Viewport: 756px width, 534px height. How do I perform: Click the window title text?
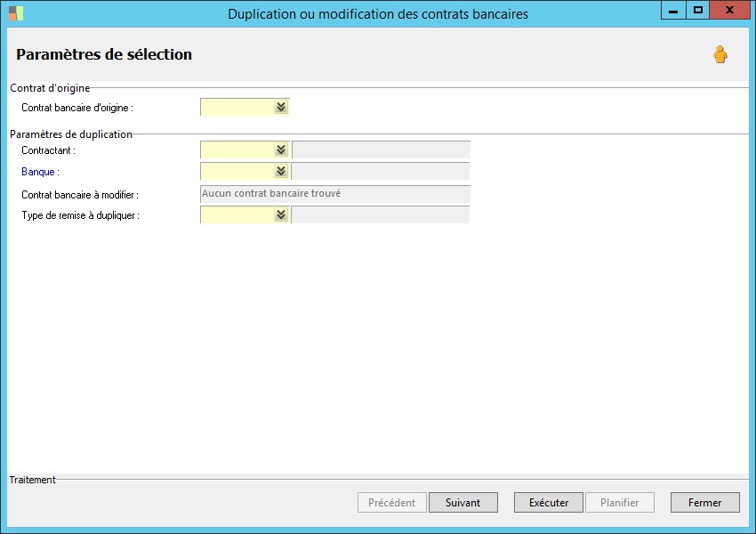378,14
